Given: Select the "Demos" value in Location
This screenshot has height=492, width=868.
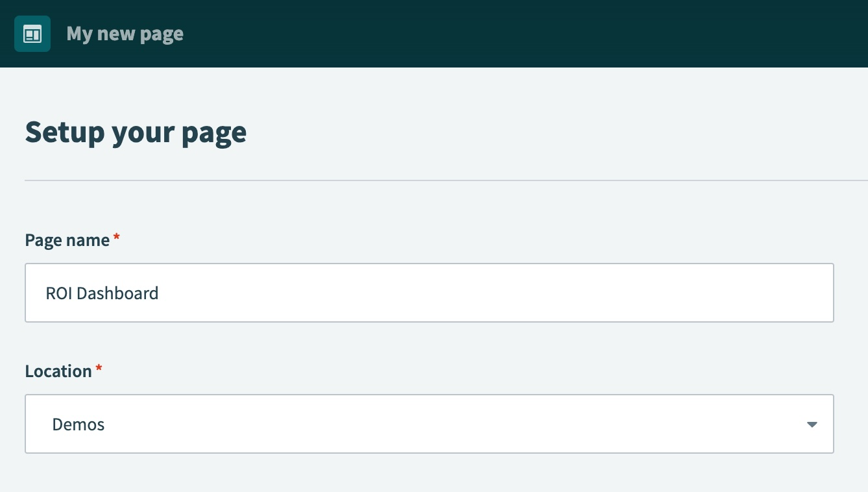Looking at the screenshot, I should pyautogui.click(x=78, y=424).
